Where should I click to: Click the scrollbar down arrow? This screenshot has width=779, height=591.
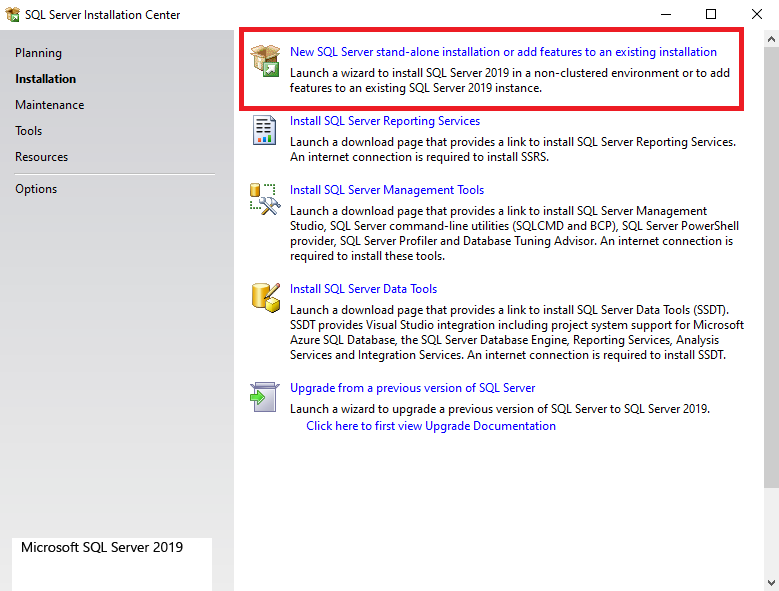point(771,583)
